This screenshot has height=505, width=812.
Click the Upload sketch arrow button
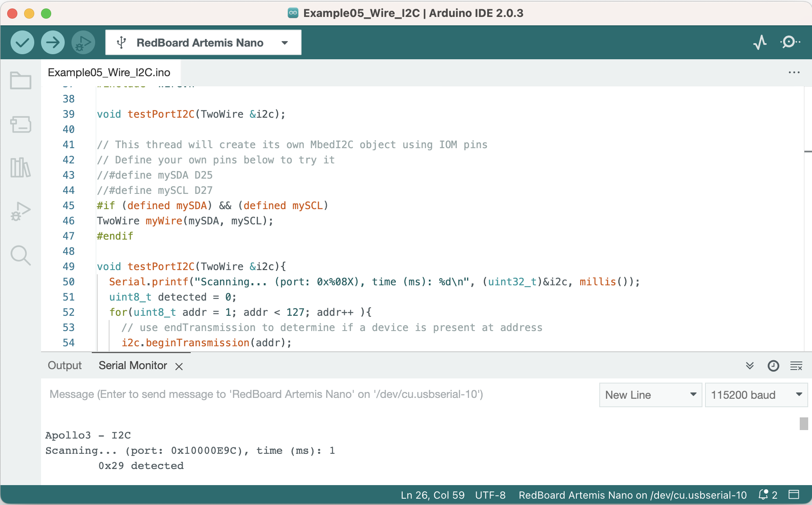[52, 42]
